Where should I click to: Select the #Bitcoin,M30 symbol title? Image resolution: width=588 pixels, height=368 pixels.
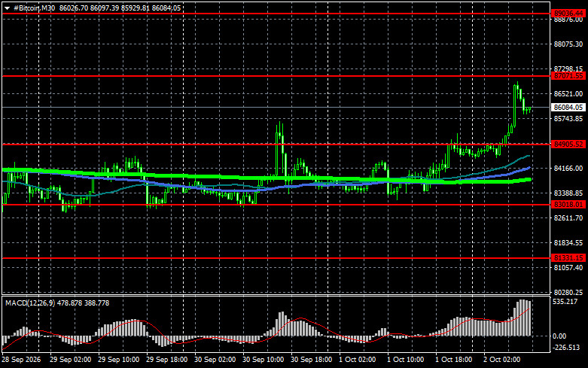(34, 8)
